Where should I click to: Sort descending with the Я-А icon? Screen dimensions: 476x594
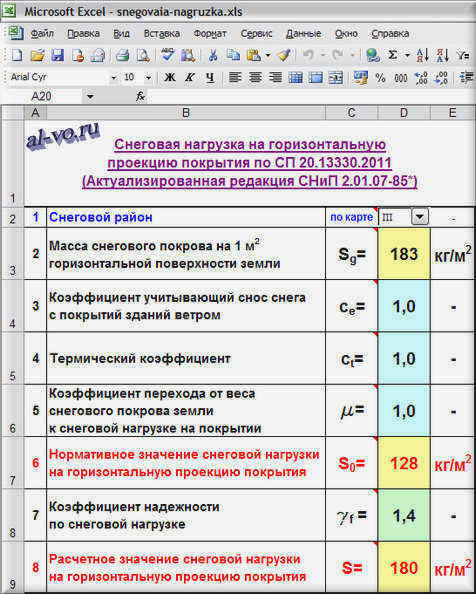point(442,56)
